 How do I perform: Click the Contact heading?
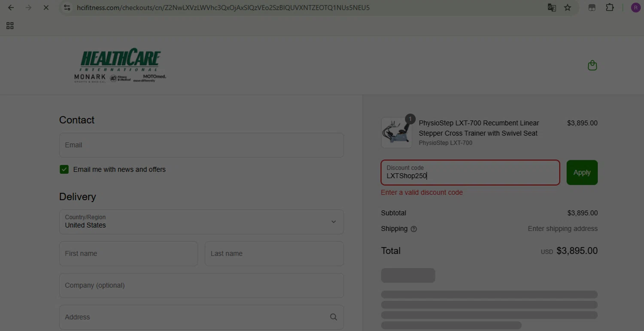click(77, 120)
